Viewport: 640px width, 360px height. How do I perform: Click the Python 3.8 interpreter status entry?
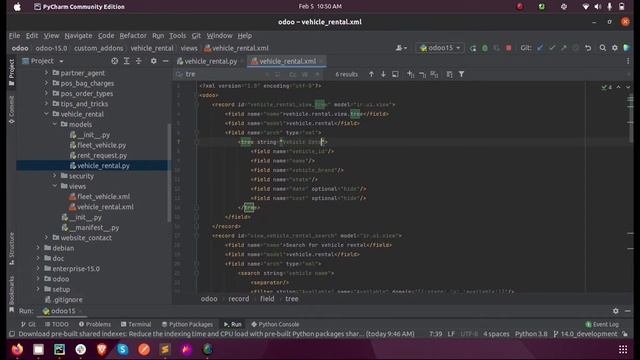531,334
